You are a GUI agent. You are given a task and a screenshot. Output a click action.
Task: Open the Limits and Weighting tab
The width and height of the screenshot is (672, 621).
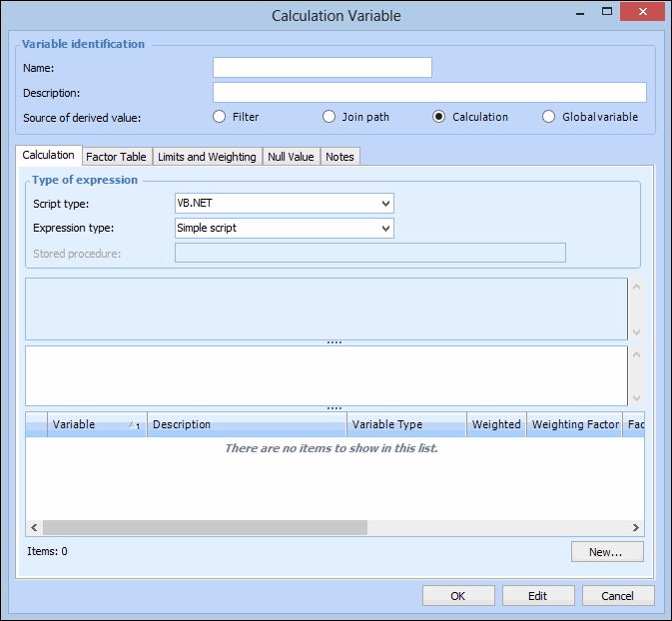(x=207, y=157)
